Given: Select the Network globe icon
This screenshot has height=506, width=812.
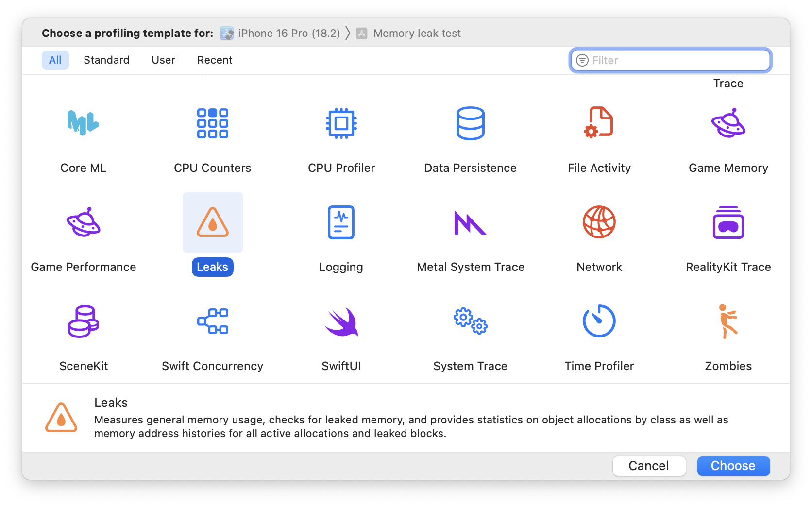Looking at the screenshot, I should pyautogui.click(x=599, y=222).
